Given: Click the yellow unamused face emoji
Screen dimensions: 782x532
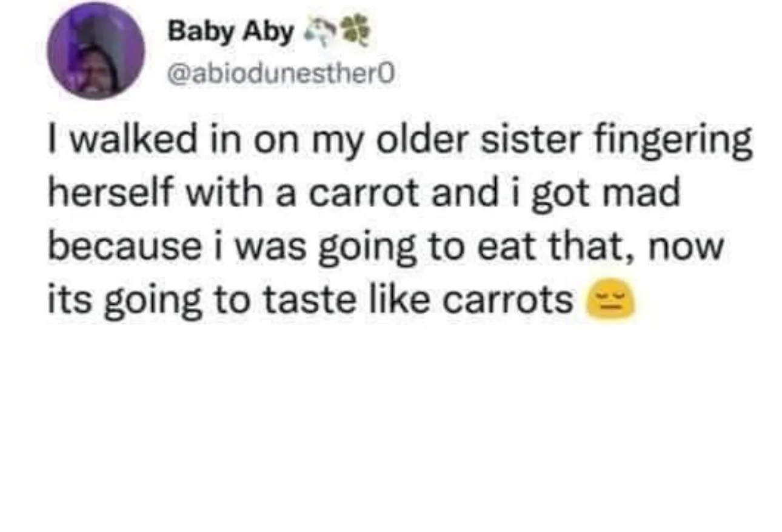Looking at the screenshot, I should [610, 301].
